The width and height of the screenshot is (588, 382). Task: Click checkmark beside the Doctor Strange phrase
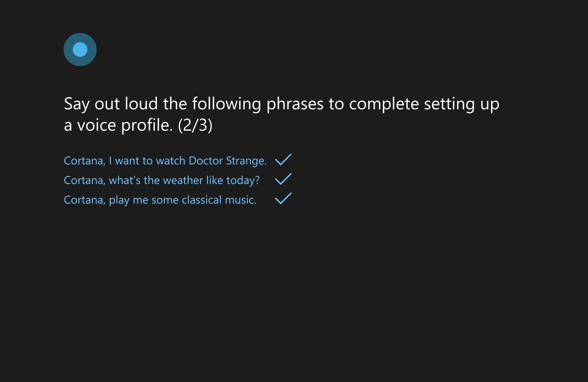[x=283, y=160]
